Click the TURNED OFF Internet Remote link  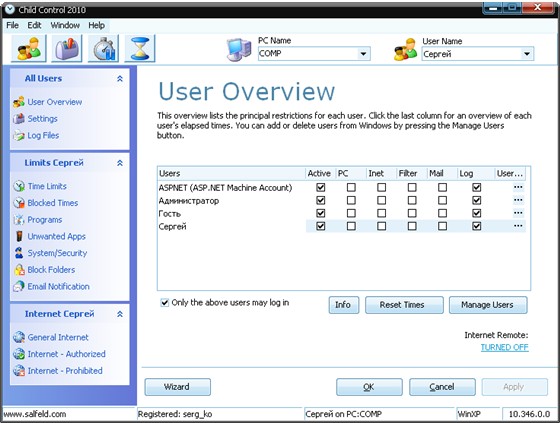[x=504, y=347]
